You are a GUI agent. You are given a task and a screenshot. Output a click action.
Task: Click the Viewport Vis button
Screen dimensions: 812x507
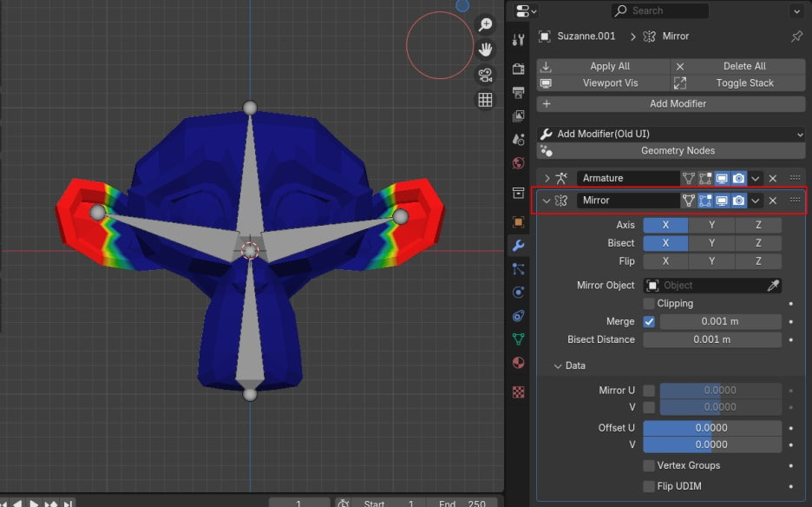click(604, 83)
